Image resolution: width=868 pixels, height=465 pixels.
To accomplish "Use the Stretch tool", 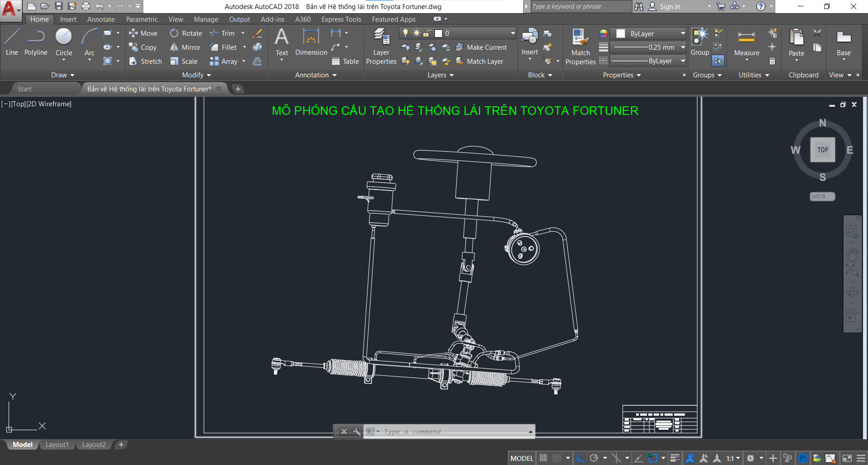I will [145, 61].
